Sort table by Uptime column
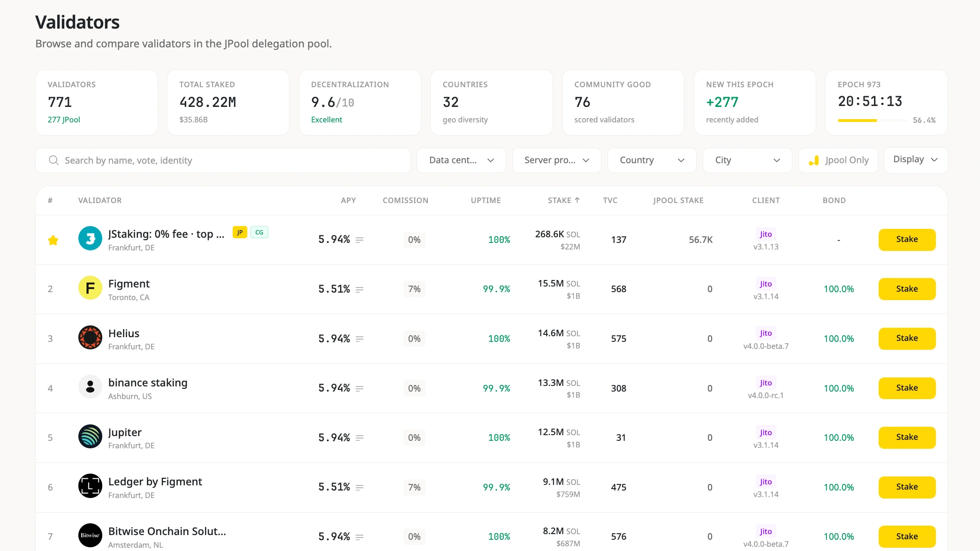The width and height of the screenshot is (980, 551). pyautogui.click(x=486, y=200)
